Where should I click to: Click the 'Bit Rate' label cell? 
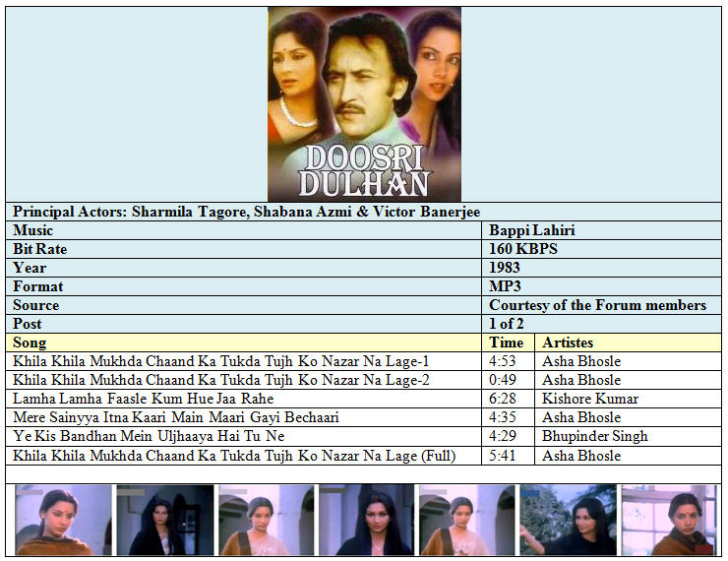click(244, 249)
